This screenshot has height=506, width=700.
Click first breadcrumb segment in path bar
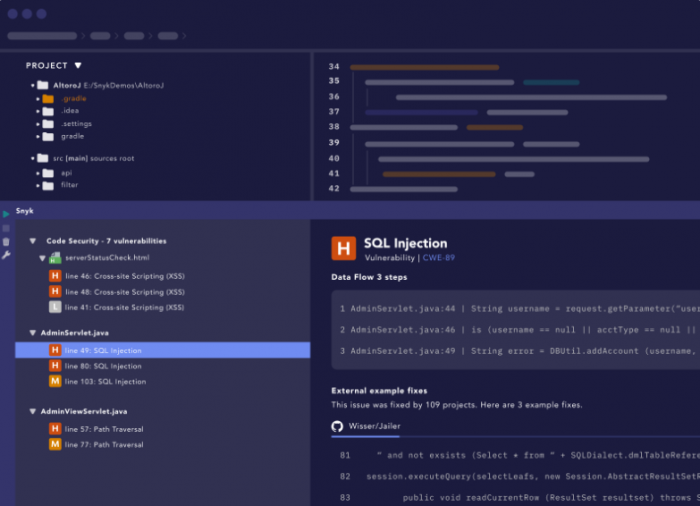(x=42, y=36)
